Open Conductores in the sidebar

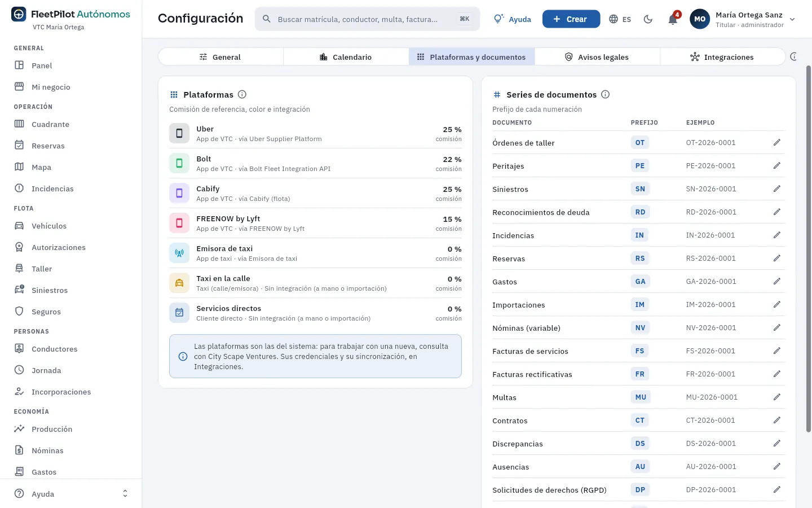71,349
